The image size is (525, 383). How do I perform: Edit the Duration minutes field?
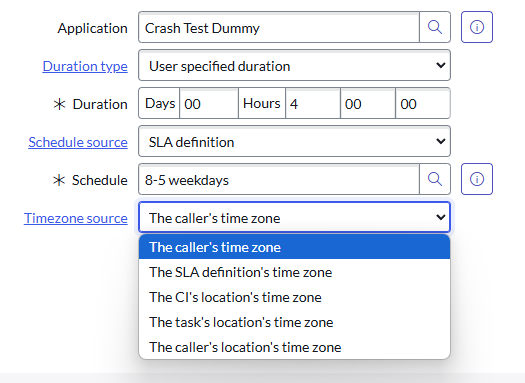pyautogui.click(x=368, y=103)
